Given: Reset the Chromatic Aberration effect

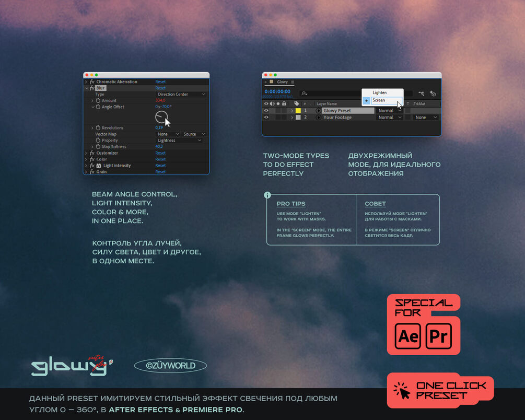Looking at the screenshot, I should tap(160, 81).
